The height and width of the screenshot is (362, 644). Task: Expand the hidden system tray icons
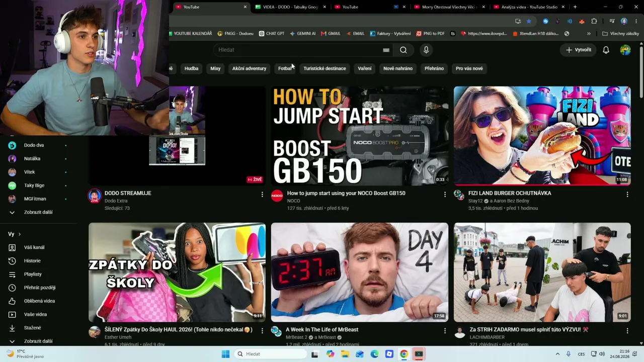(x=557, y=354)
